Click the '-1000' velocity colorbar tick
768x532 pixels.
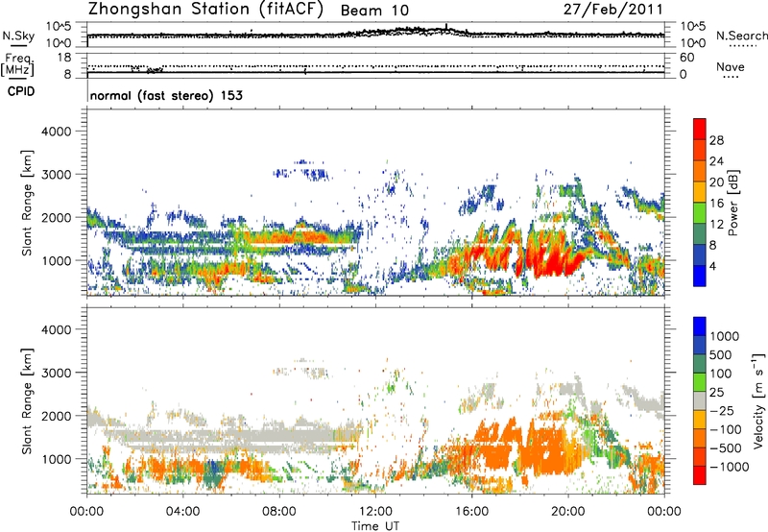tap(730, 467)
